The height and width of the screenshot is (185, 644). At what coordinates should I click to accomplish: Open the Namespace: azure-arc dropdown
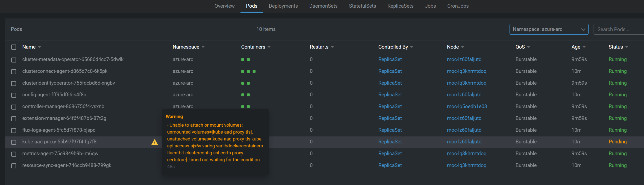tap(549, 29)
